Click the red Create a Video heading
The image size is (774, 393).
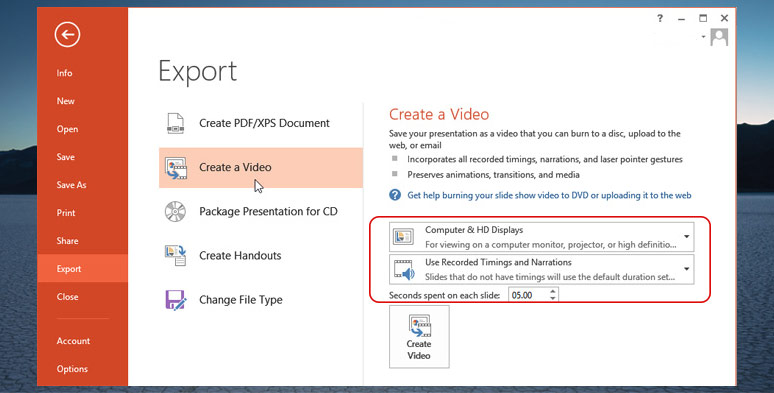tap(439, 115)
